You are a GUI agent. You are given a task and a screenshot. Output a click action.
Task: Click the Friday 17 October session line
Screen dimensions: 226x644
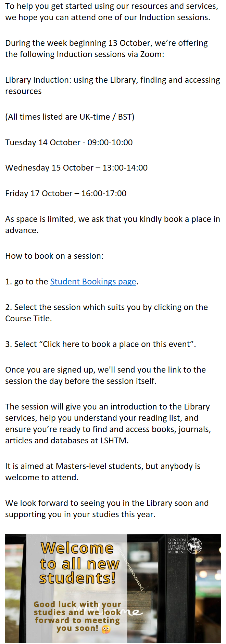(x=66, y=193)
